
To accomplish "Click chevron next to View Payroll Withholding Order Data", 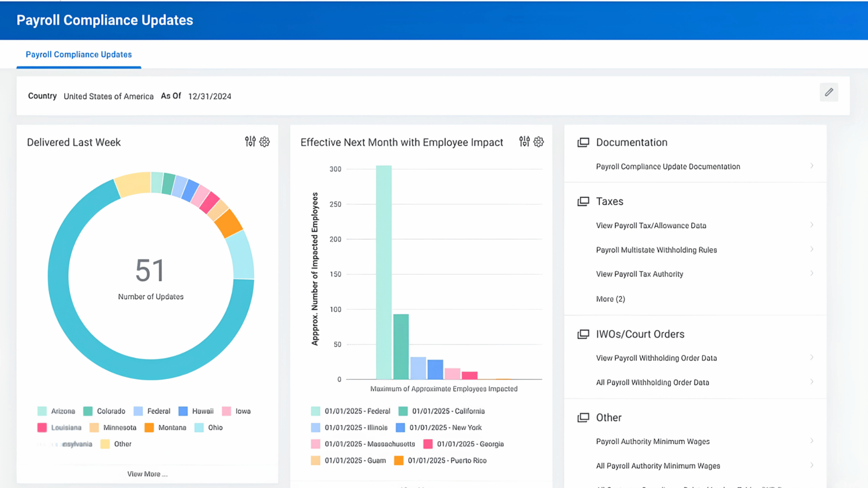I will tap(812, 357).
